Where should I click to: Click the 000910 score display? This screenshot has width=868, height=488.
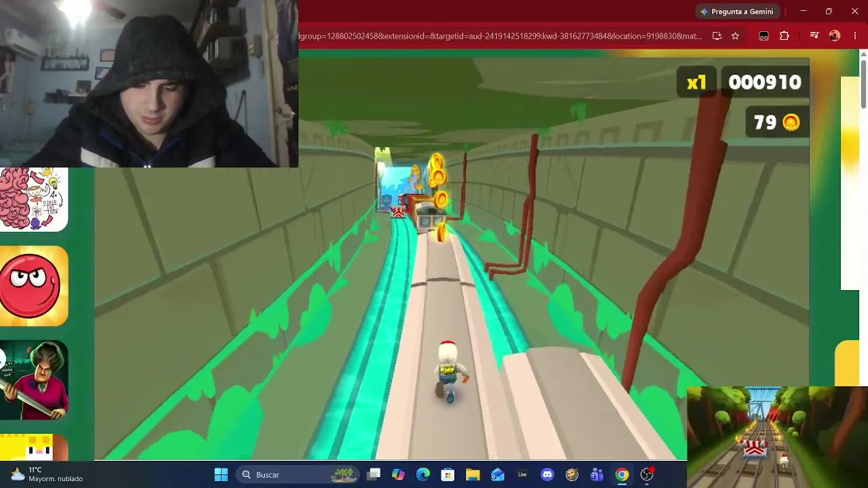(765, 83)
